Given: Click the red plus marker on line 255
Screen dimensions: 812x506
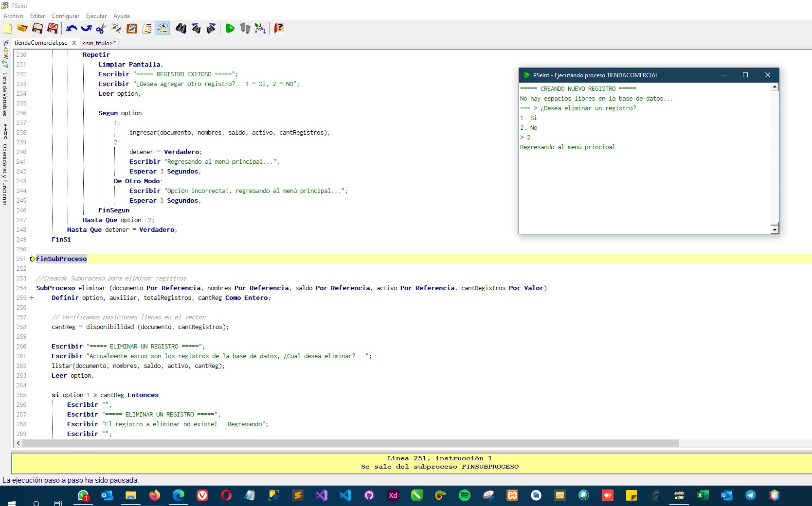Looking at the screenshot, I should [x=32, y=297].
